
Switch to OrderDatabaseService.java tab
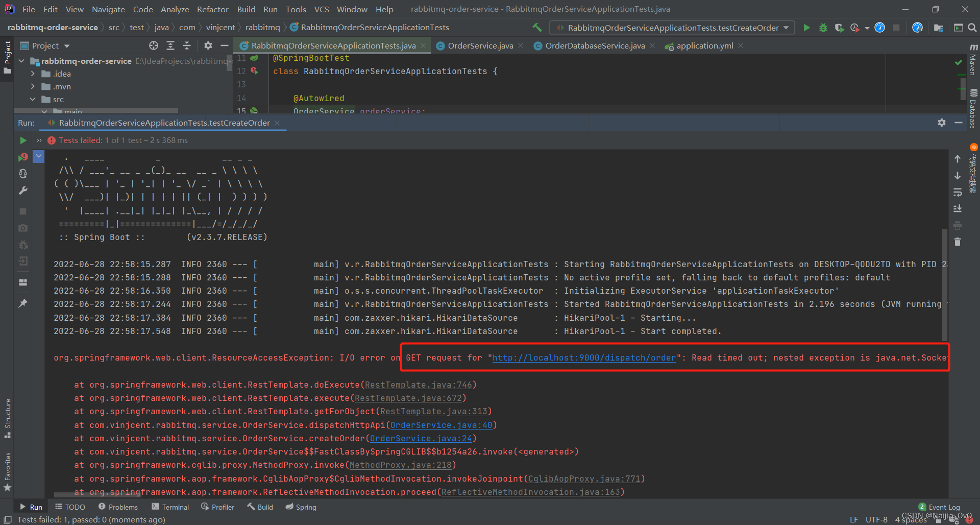(595, 46)
